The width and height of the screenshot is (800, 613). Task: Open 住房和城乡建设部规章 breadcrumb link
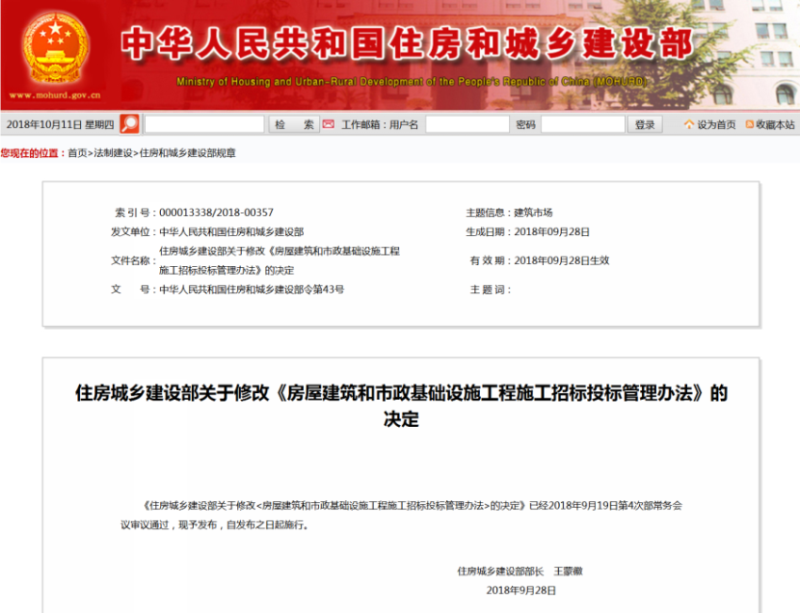188,153
